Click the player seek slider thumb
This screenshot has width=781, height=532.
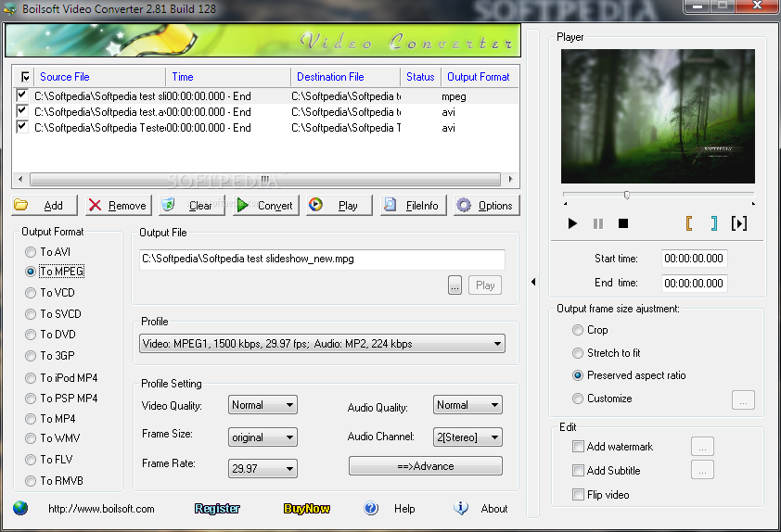coord(627,195)
